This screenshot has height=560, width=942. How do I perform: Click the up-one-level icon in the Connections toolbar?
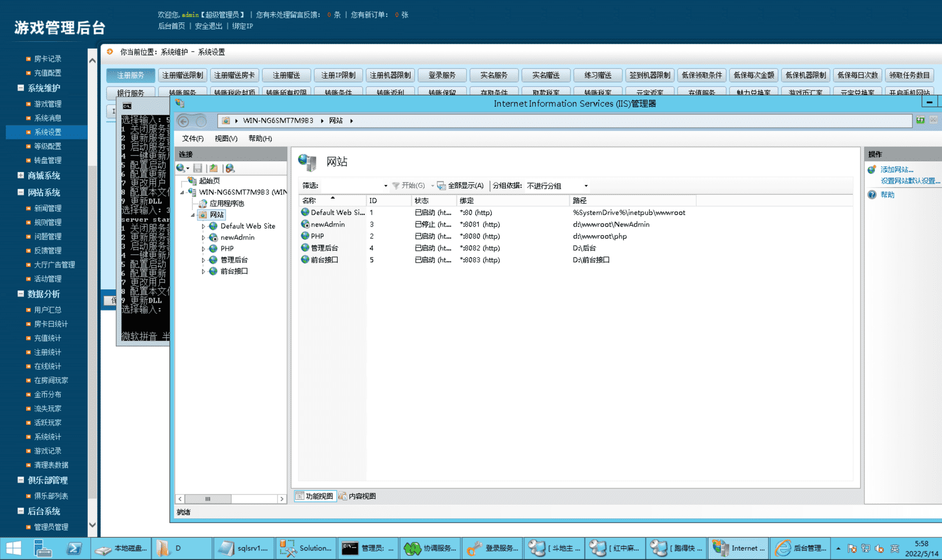213,168
